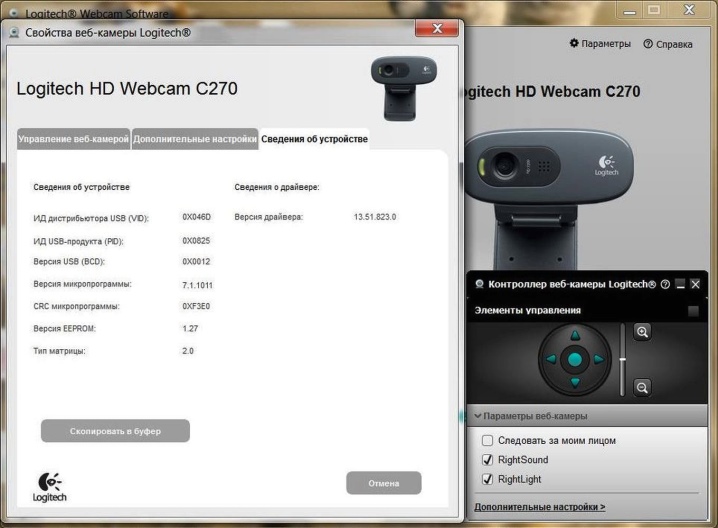Zoom out with the magnifier minus icon
Screen dimensions: 718x528
click(x=642, y=388)
